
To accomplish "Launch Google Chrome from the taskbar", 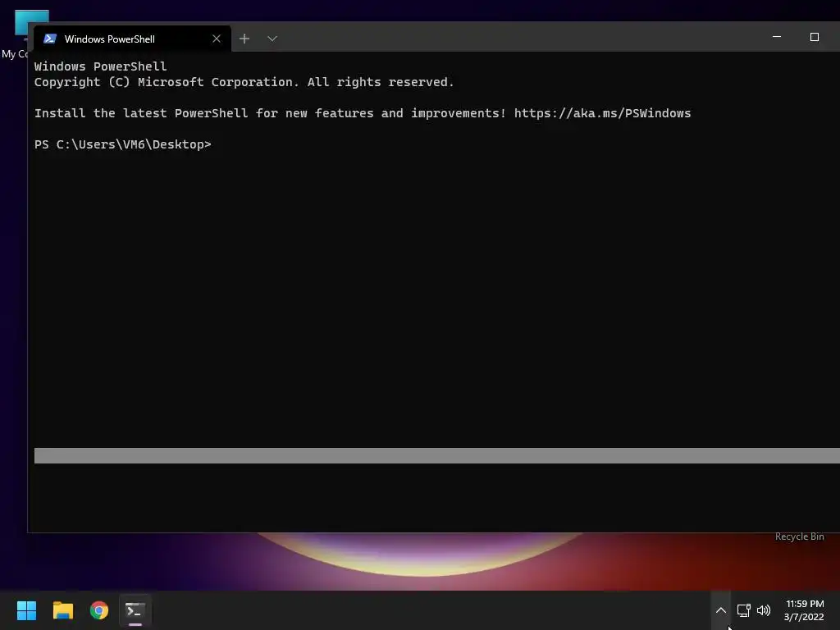I will click(99, 610).
